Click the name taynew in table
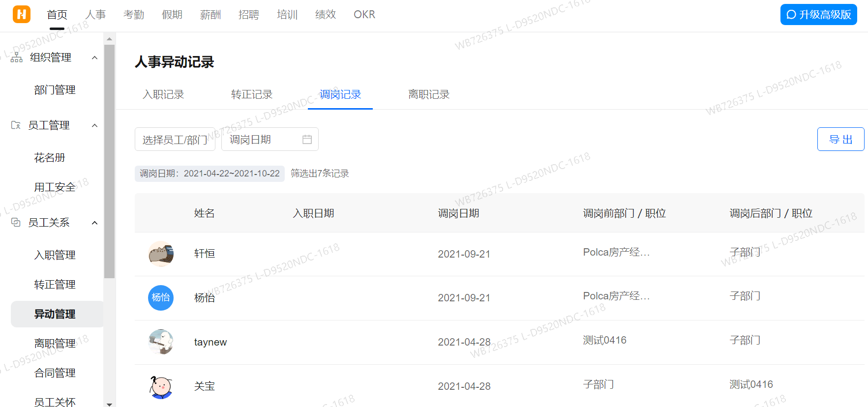The height and width of the screenshot is (407, 868). point(210,342)
